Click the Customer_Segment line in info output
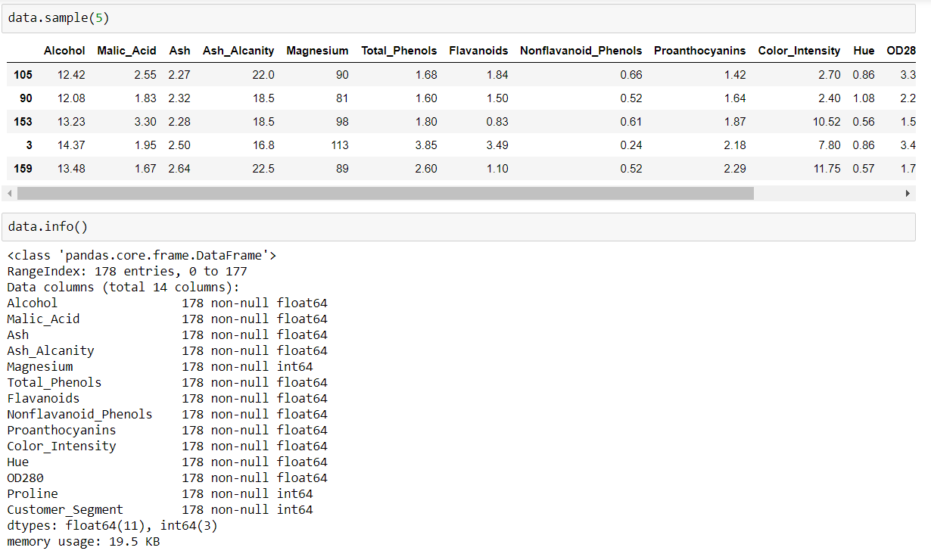Image resolution: width=931 pixels, height=560 pixels. coord(160,509)
